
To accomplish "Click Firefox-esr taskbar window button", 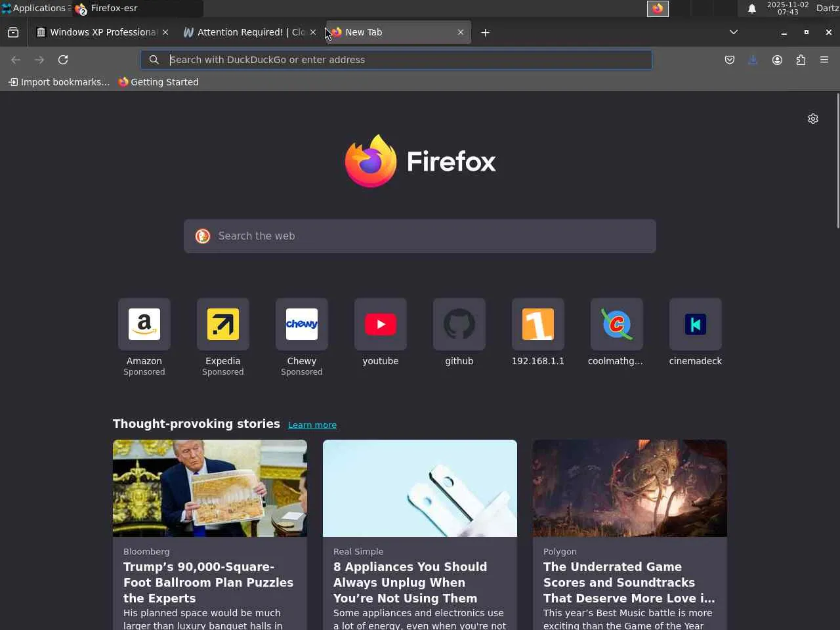I will 138,9.
